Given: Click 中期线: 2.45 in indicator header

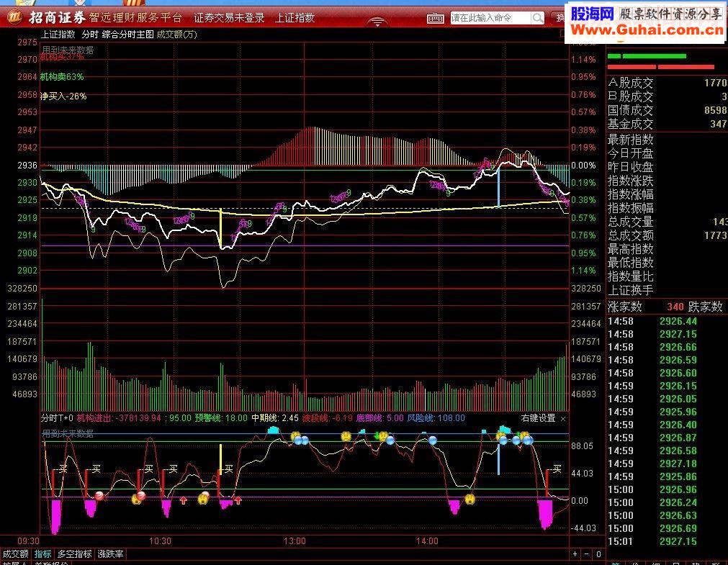Looking at the screenshot, I should [275, 418].
